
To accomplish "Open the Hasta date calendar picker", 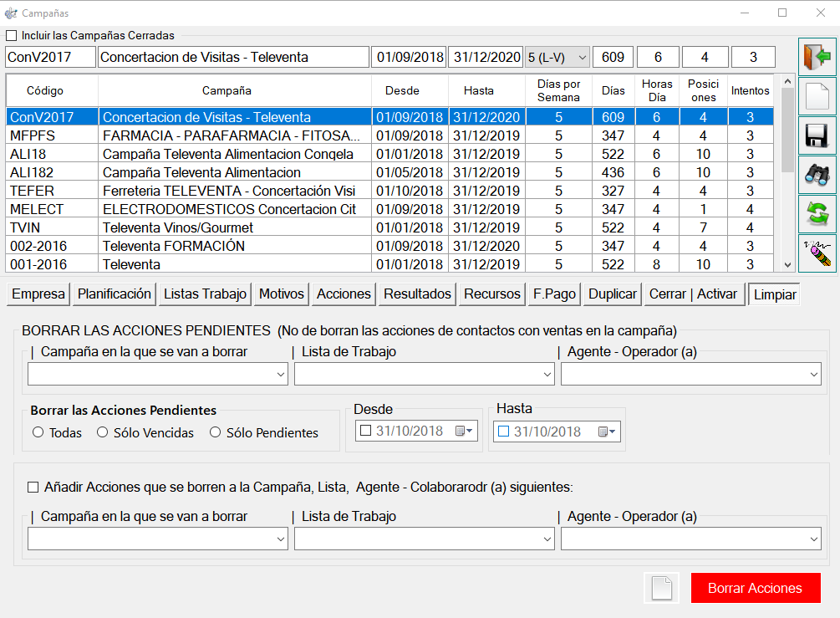I will 607,432.
